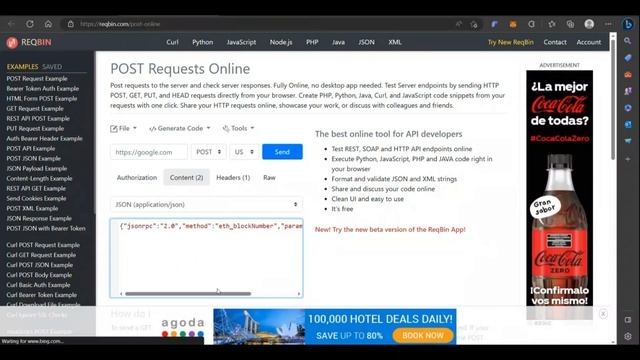Screen dimensions: 640x360
Task: Open HTML Form POST Example
Action: point(42,98)
